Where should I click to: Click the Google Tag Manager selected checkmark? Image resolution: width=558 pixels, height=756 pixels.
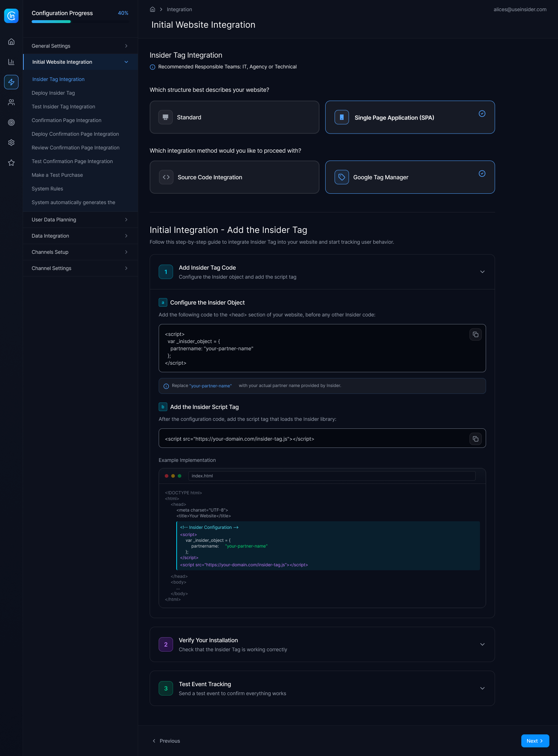(482, 174)
